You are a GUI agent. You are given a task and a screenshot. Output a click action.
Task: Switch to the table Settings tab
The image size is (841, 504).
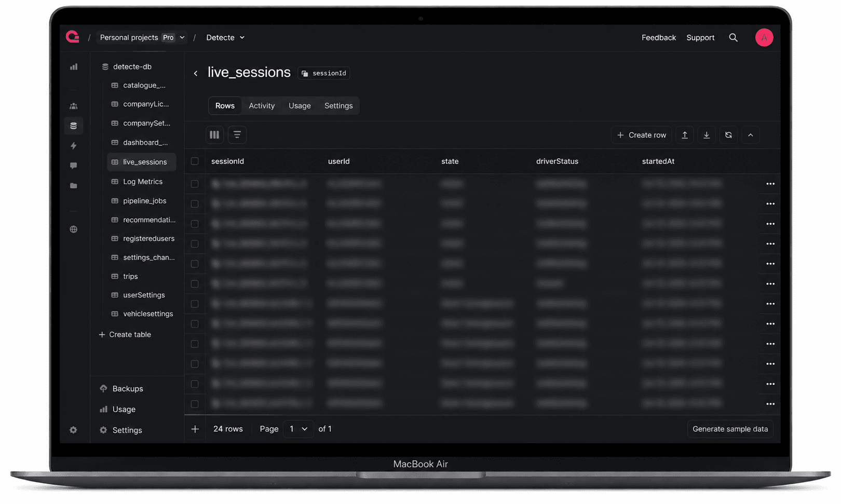pyautogui.click(x=338, y=106)
